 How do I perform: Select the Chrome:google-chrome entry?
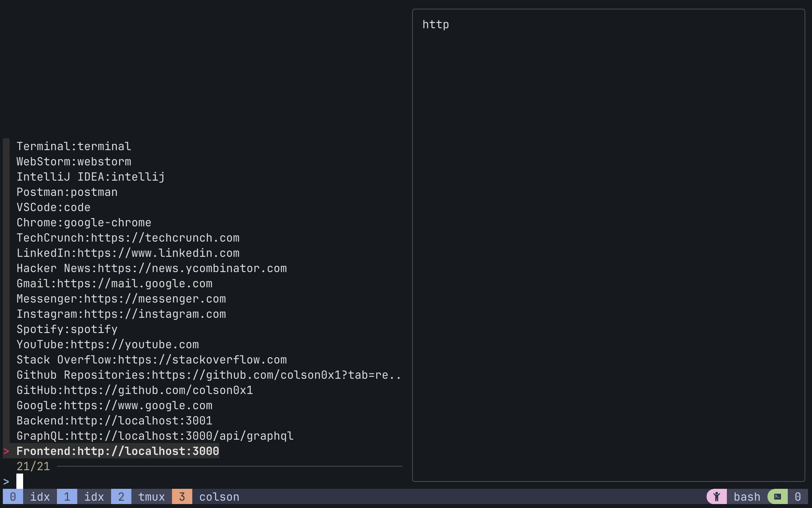(x=84, y=222)
